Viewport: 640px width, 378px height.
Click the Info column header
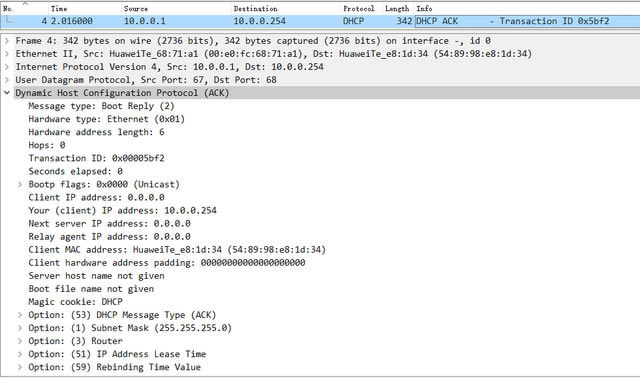[527, 8]
